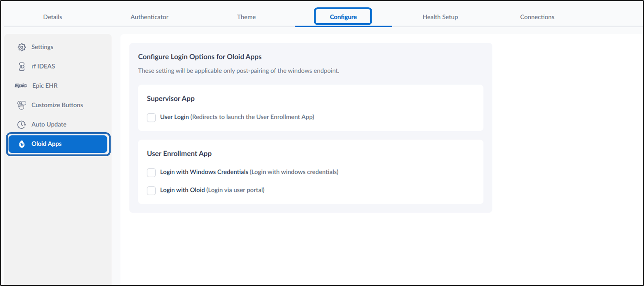Check Login with Windows Credentials

[151, 172]
